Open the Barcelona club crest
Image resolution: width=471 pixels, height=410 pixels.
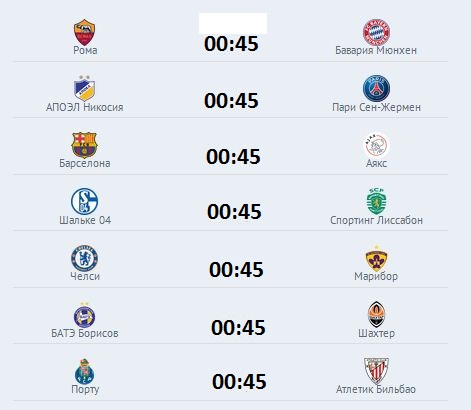84,145
